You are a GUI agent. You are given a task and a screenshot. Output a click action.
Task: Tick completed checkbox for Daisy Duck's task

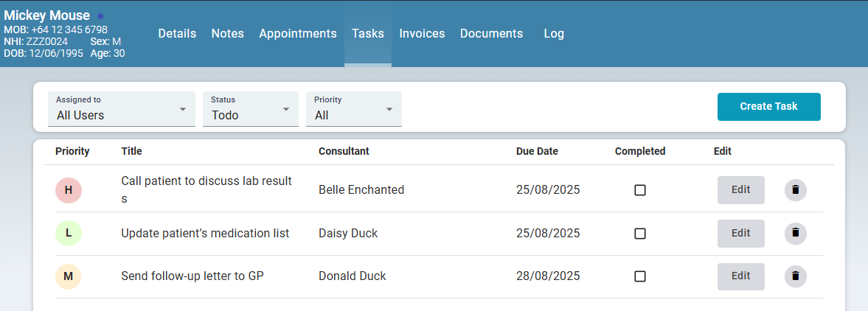[x=640, y=233]
